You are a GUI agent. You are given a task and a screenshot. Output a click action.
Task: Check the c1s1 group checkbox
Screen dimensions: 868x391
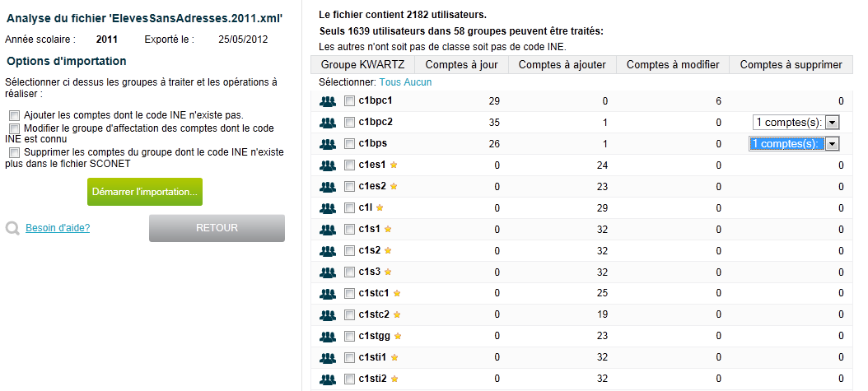349,229
